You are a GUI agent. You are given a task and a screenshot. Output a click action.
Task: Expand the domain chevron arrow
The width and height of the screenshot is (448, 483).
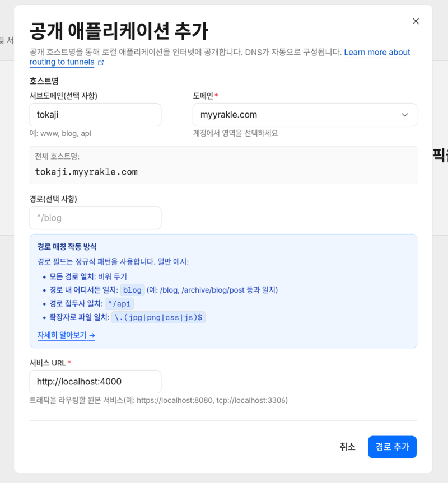click(405, 115)
